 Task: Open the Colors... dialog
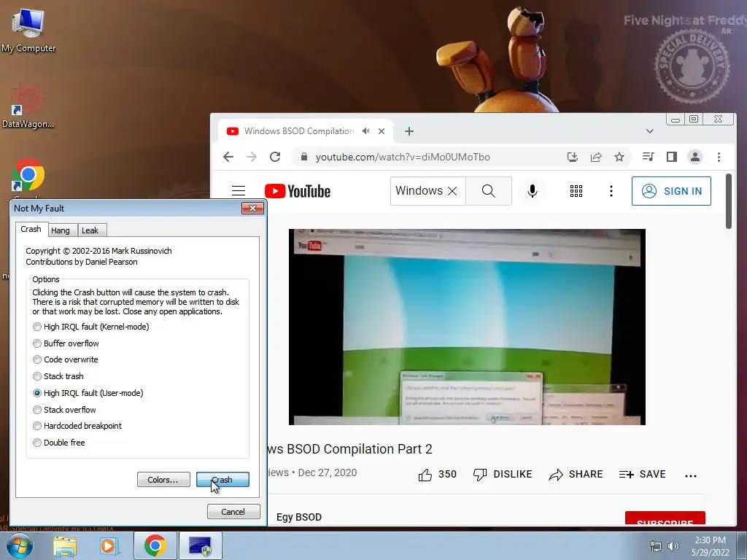(x=163, y=480)
